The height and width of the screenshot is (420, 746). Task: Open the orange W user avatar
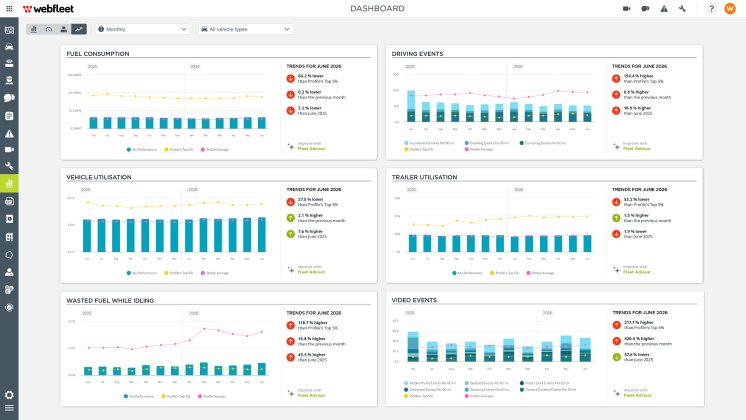(x=730, y=9)
